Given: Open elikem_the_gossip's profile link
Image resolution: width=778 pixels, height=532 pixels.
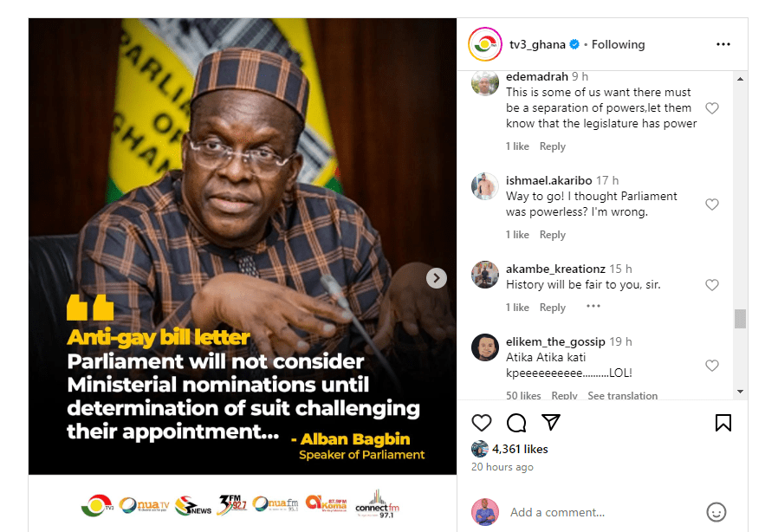Looking at the screenshot, I should (x=555, y=341).
